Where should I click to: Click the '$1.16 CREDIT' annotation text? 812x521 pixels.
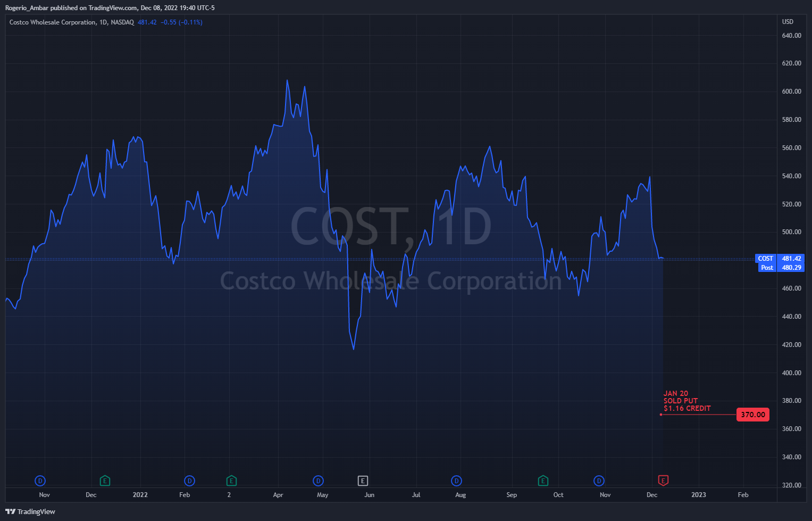click(x=687, y=408)
